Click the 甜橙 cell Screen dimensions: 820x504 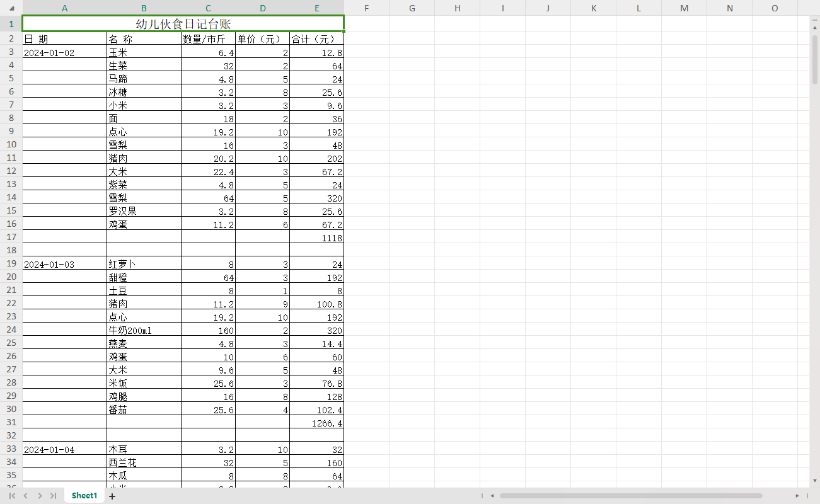pos(144,277)
